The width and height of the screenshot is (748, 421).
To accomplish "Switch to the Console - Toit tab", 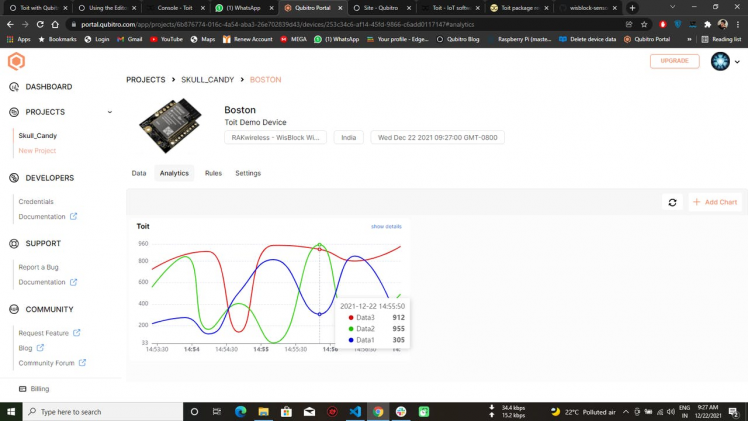I will coord(175,8).
